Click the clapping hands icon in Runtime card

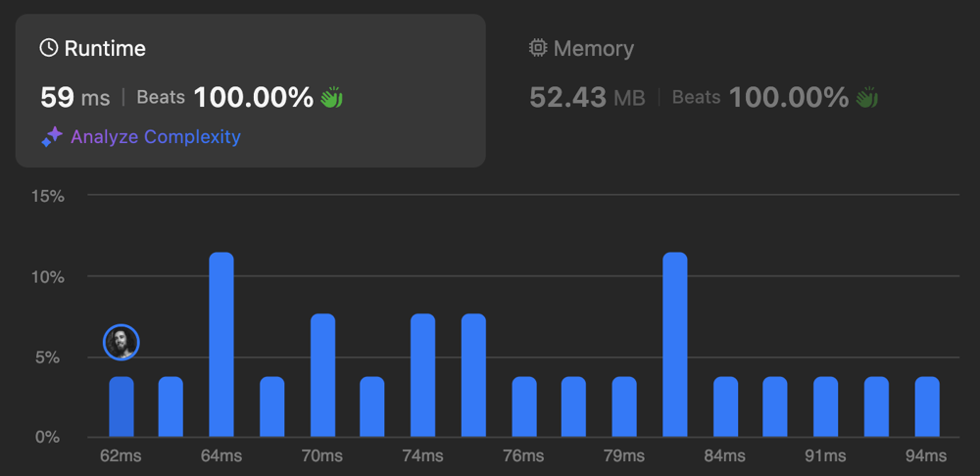tap(331, 97)
